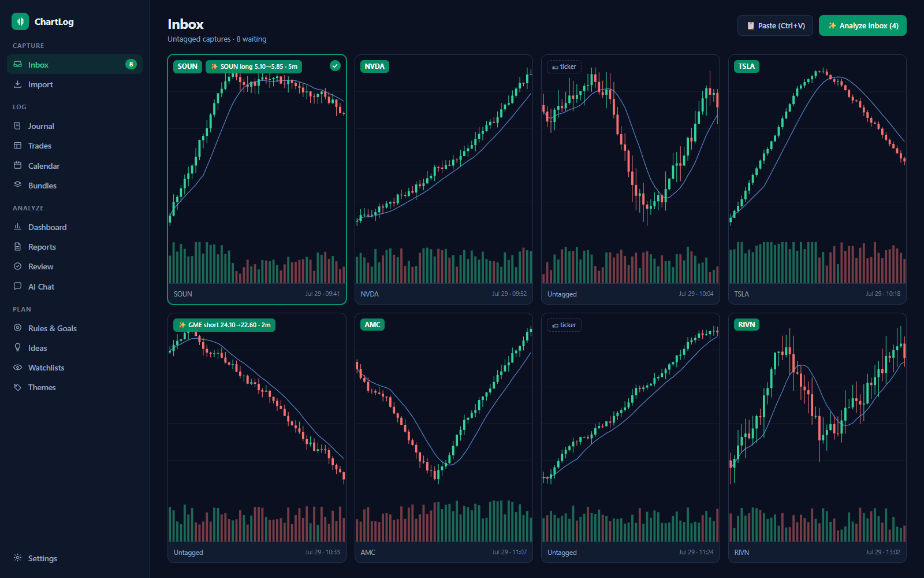Click the Reports document icon
The height and width of the screenshot is (578, 924).
point(18,246)
